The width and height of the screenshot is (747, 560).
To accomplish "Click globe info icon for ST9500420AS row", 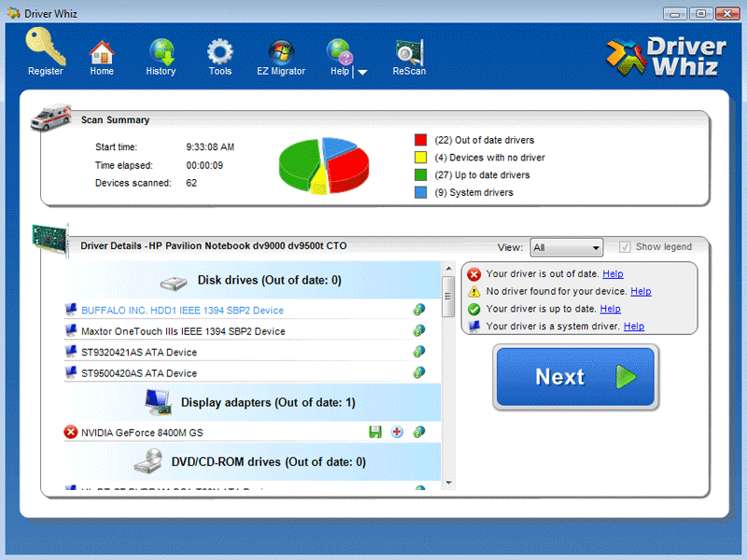I will pyautogui.click(x=418, y=372).
